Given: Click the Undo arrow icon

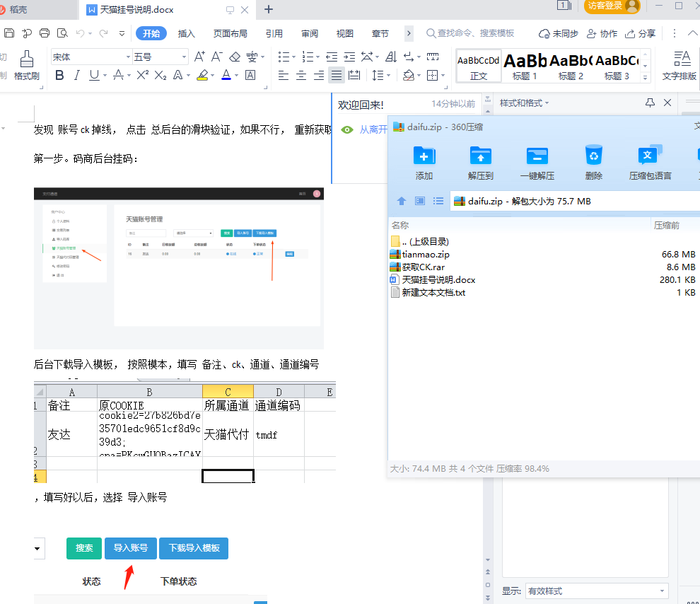Looking at the screenshot, I should pos(81,33).
